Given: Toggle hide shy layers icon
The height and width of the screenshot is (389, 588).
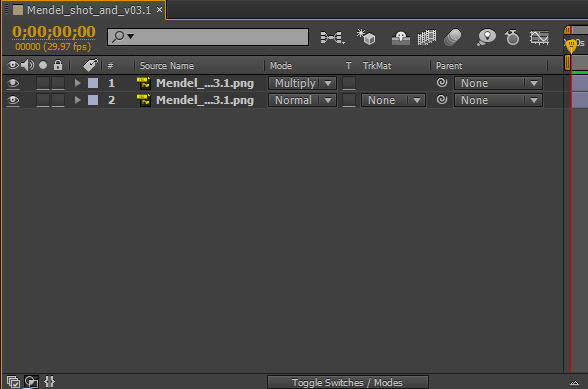Looking at the screenshot, I should (x=400, y=38).
